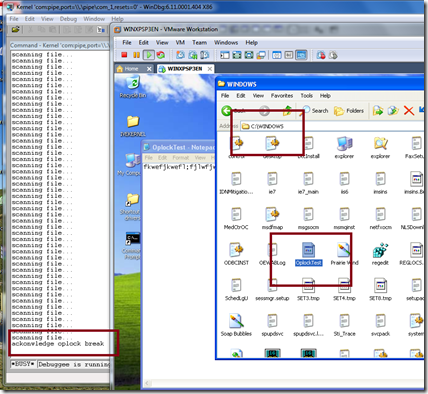Suspend the VM with the pause icon

136,55
